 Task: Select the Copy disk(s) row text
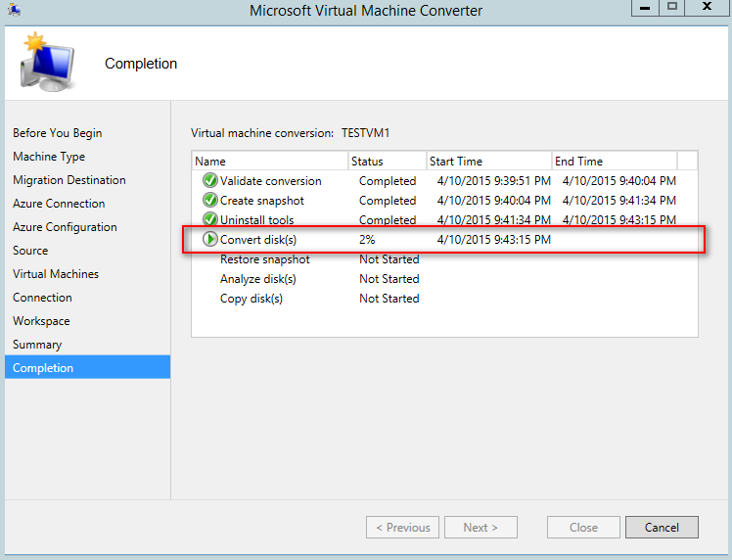pyautogui.click(x=252, y=299)
